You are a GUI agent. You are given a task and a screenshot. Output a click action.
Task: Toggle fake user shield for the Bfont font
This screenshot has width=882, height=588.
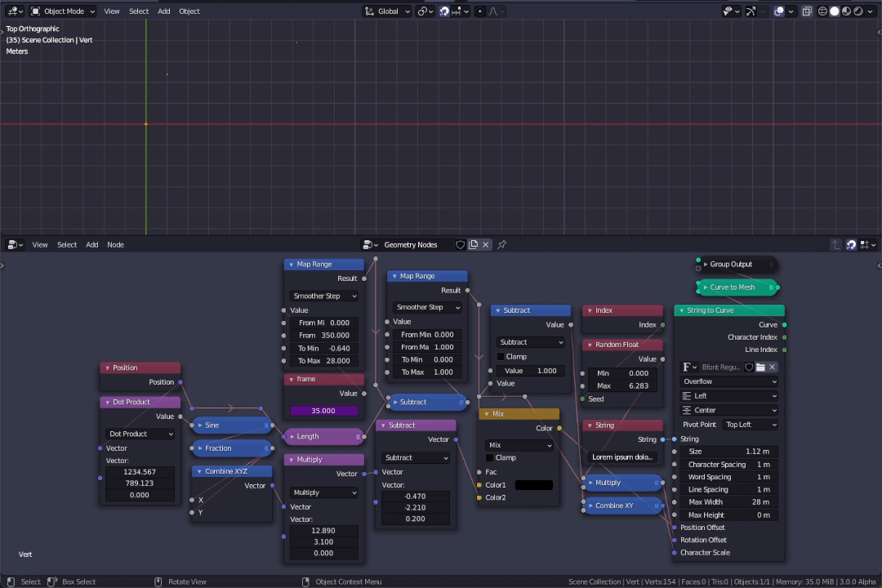click(x=749, y=367)
